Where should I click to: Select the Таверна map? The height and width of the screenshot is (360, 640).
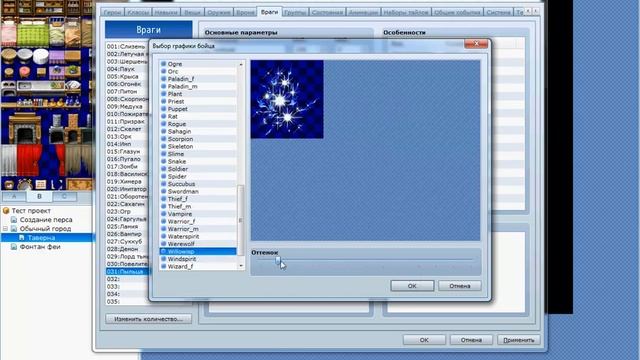[41, 238]
